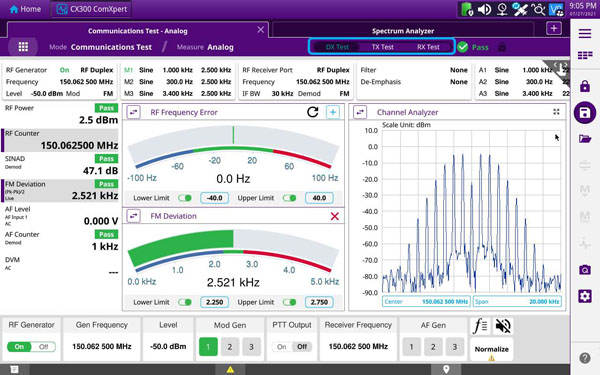Refresh the RF Frequency Error meter
Image resolution: width=600 pixels, height=375 pixels.
pyautogui.click(x=313, y=112)
